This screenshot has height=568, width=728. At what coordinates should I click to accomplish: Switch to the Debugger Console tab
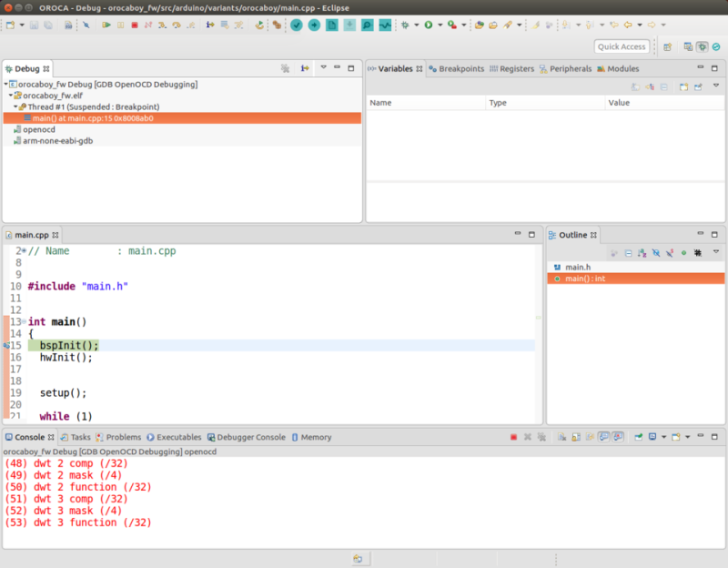[247, 437]
